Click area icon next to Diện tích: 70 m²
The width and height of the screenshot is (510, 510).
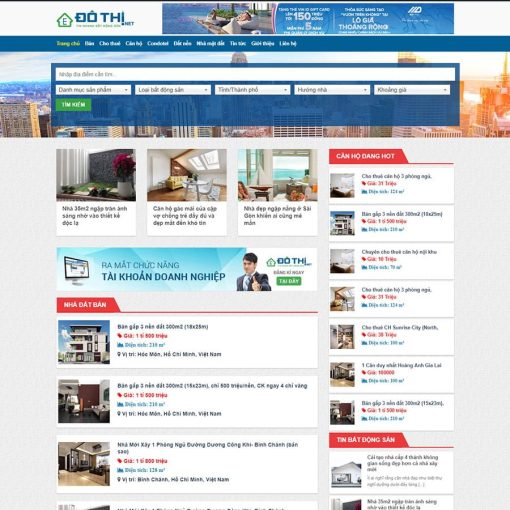[x=364, y=267]
